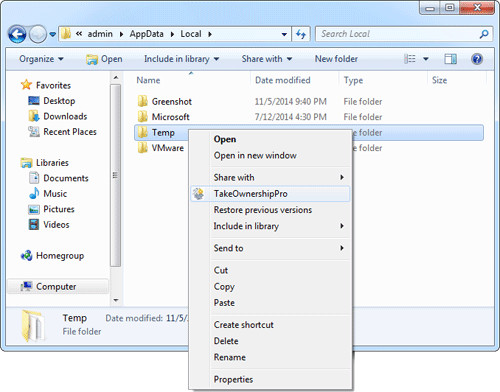The image size is (500, 392).
Task: Expand the arrow after Local breadcrumb
Action: 210,34
